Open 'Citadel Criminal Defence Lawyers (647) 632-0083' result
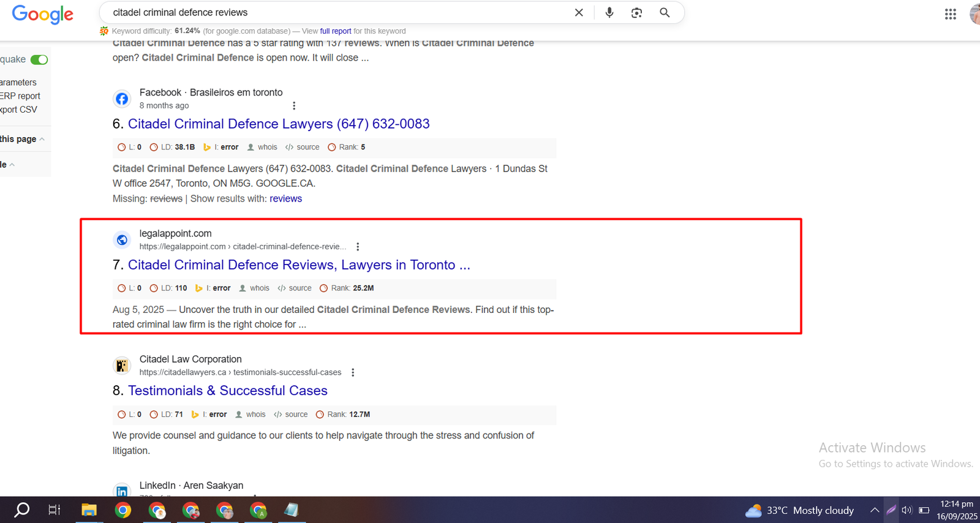This screenshot has width=980, height=523. click(x=278, y=124)
